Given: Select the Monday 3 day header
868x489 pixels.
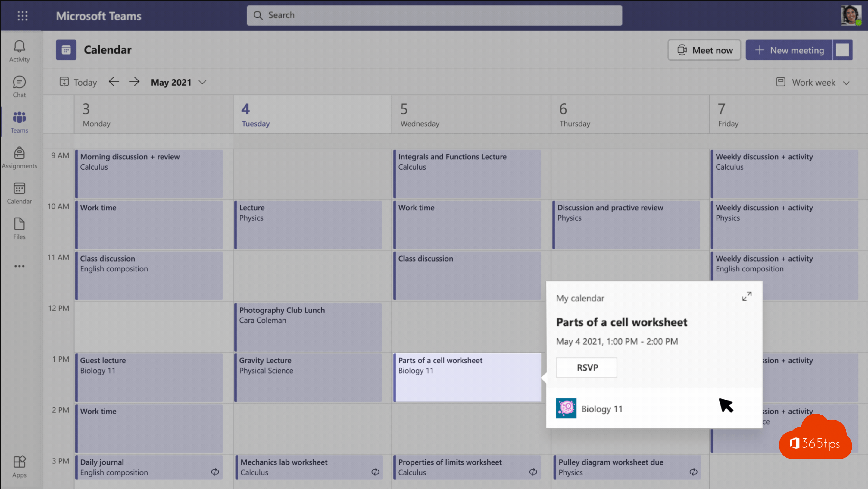Looking at the screenshot, I should click(154, 114).
